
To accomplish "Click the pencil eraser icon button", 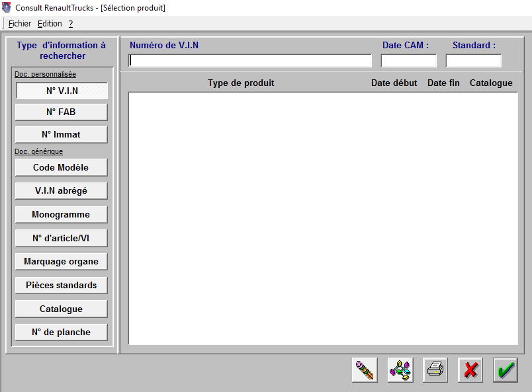I will [x=365, y=370].
